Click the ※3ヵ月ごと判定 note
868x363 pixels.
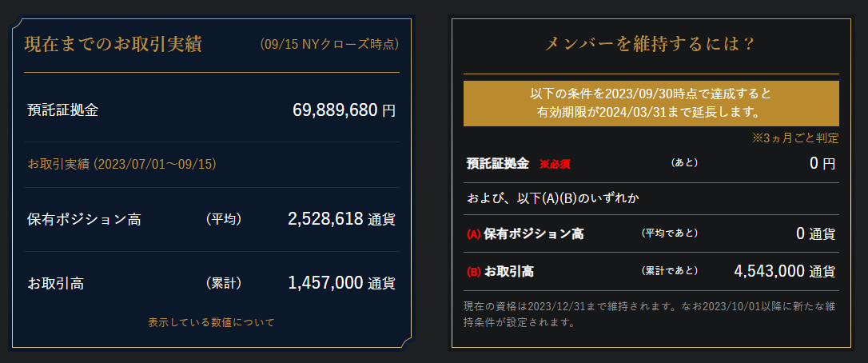click(x=795, y=138)
